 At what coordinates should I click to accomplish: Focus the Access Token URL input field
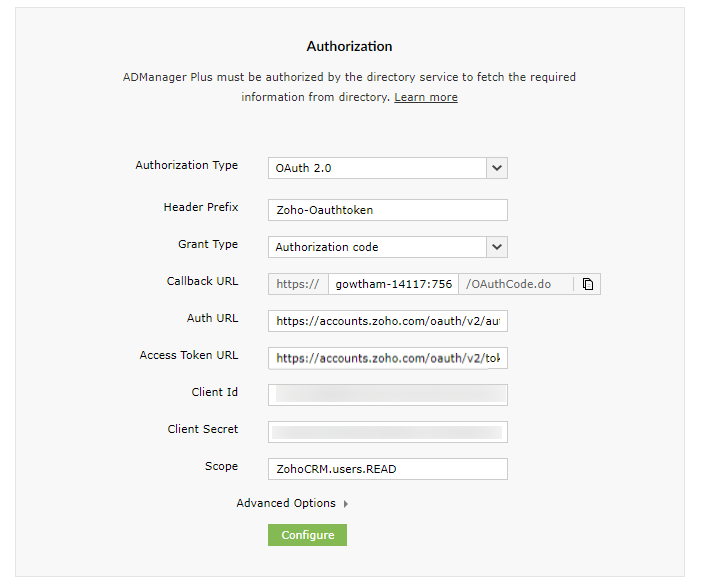(387, 358)
